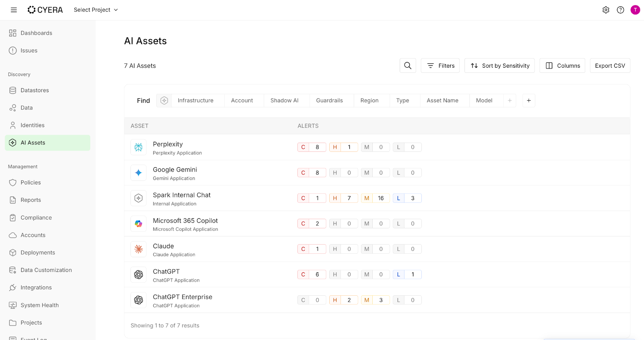Viewport: 644px width, 340px height.
Task: Open Issues in the sidebar
Action: click(47, 50)
